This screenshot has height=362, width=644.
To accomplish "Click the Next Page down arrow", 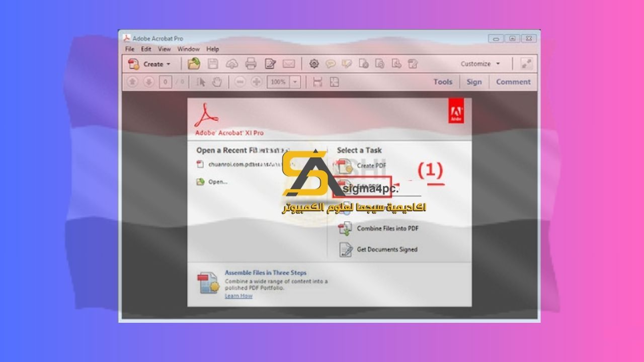I will pos(148,82).
